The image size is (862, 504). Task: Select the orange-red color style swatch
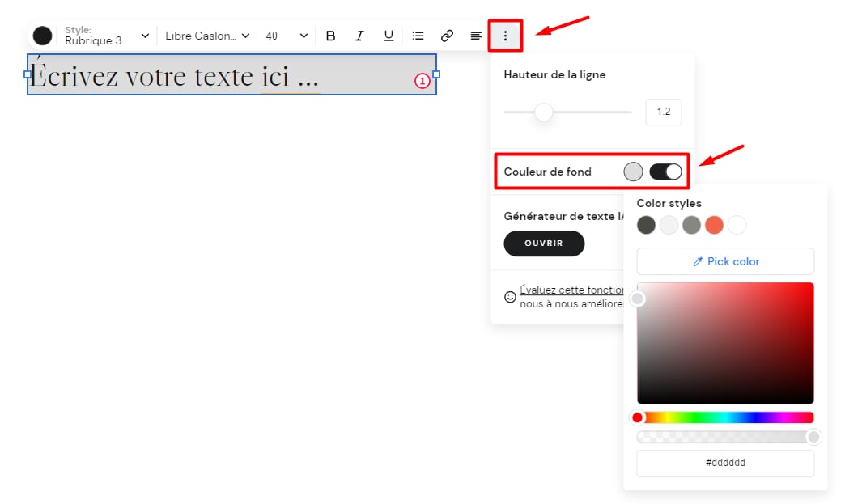714,225
